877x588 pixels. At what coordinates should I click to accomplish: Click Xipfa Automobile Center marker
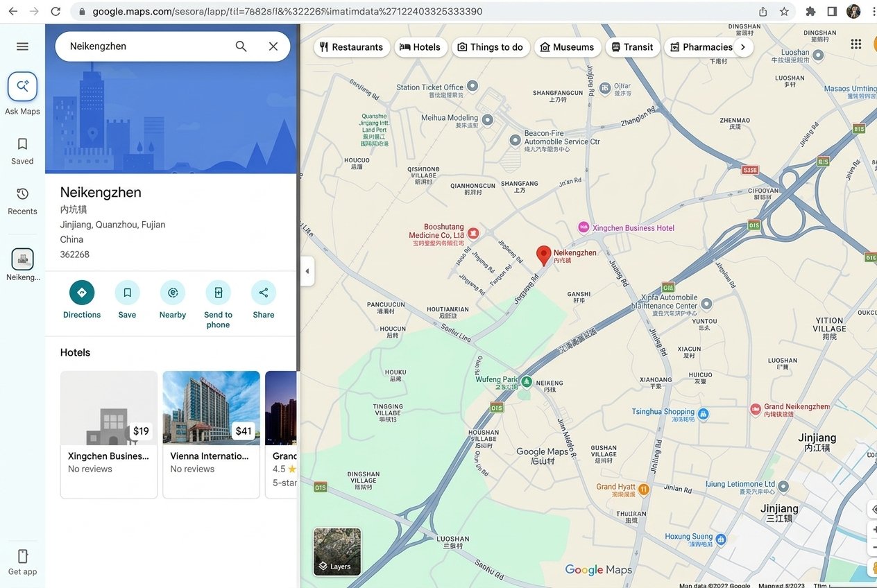click(x=706, y=304)
